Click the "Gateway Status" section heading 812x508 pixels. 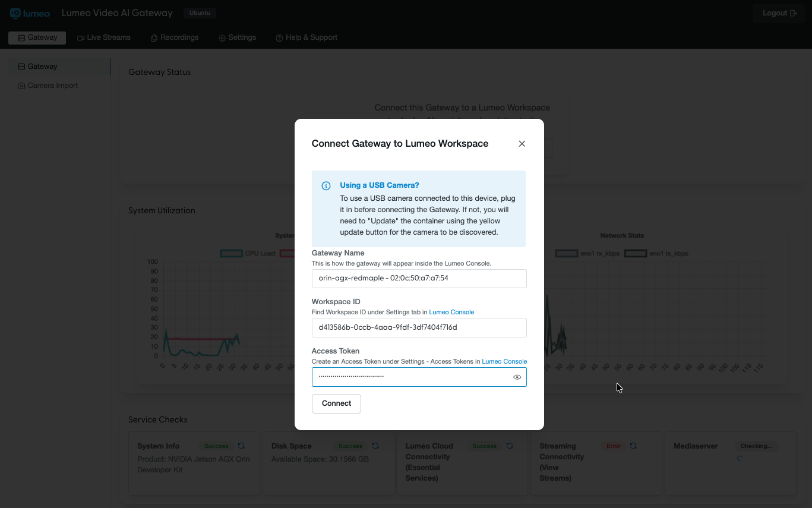tap(160, 72)
